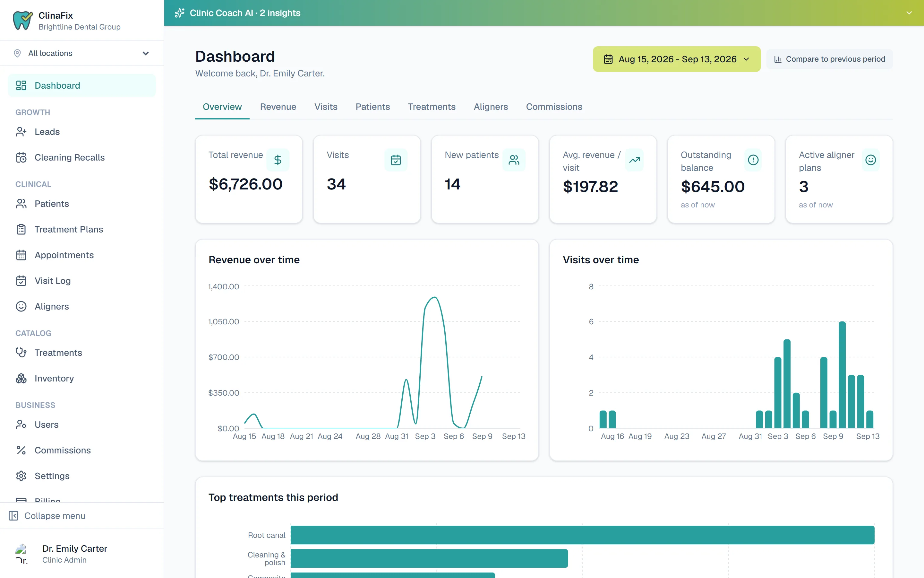Click the Cleaning & polish bar in chart
Image resolution: width=924 pixels, height=578 pixels.
(x=429, y=558)
